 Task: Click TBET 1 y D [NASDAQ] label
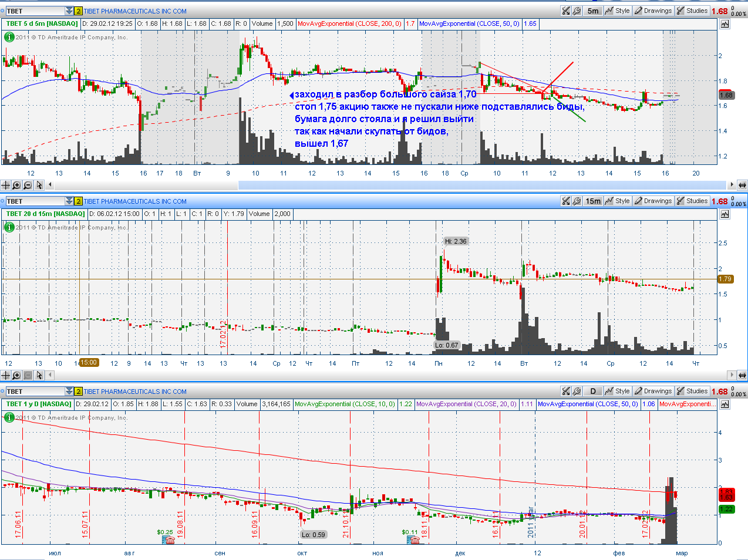(39, 404)
